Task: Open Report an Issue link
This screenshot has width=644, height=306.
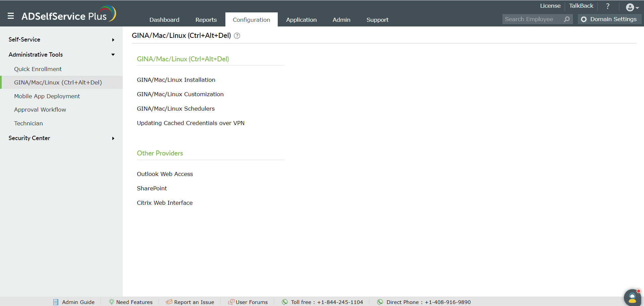Action: coord(190,302)
